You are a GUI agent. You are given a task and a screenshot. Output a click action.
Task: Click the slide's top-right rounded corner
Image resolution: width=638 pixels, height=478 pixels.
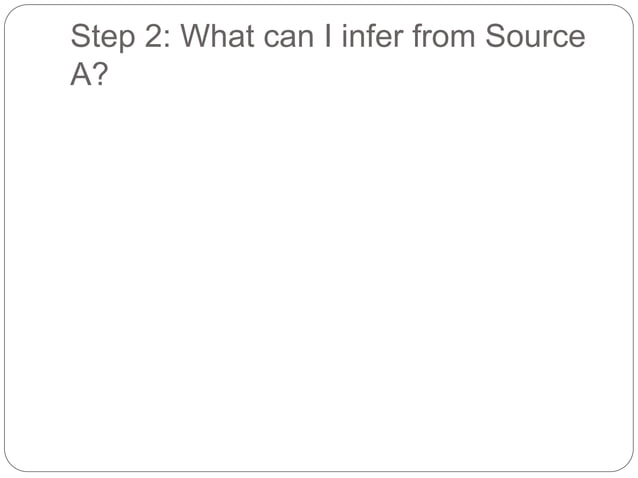[628, 9]
